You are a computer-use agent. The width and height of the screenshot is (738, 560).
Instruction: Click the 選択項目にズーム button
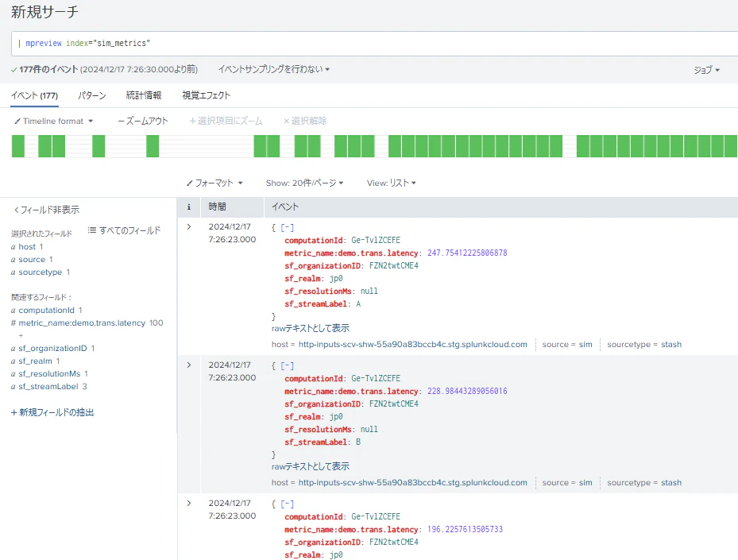[226, 121]
